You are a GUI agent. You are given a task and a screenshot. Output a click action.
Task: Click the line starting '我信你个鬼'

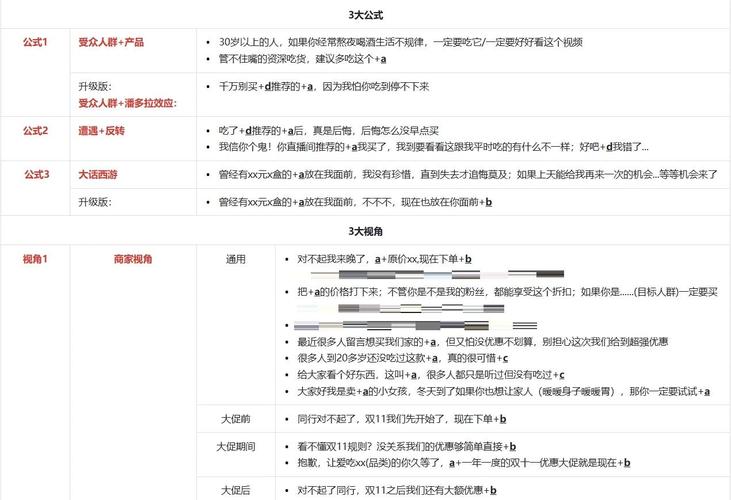tap(434, 147)
